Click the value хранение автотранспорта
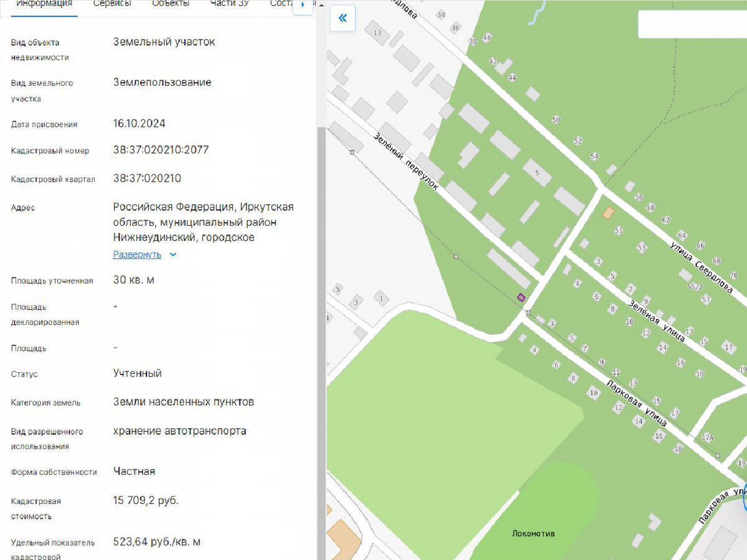Screen dimensions: 747x560 coord(180,431)
